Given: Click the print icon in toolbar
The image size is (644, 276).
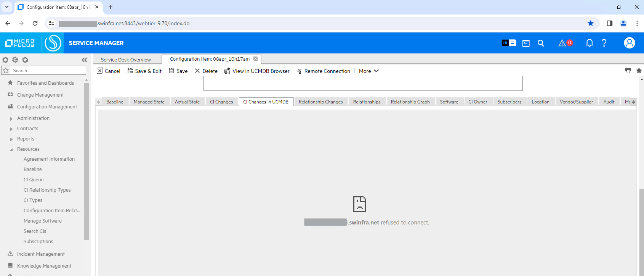Looking at the screenshot, I should pyautogui.click(x=628, y=71).
